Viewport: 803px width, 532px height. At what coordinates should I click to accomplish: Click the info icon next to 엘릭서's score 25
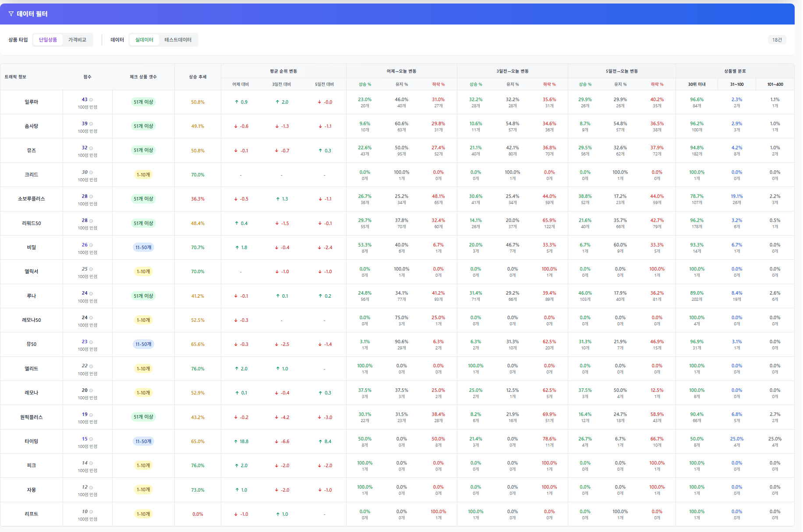91,269
